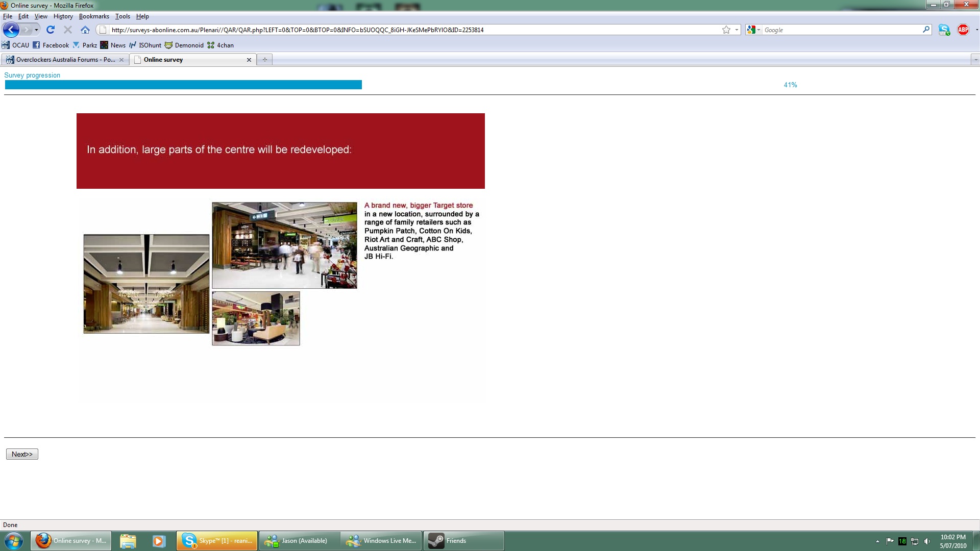Open the back/forward history dropdown
The image size is (980, 551).
pos(36,30)
